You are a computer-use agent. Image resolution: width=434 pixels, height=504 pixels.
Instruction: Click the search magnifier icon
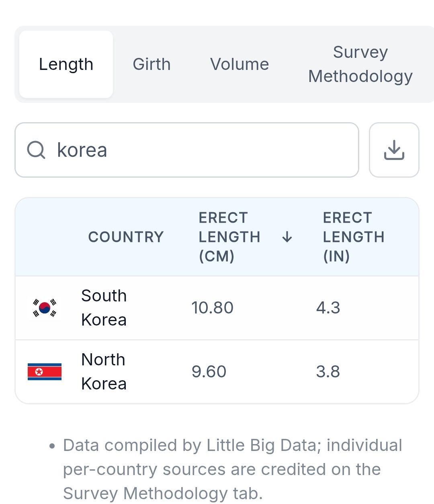(36, 150)
